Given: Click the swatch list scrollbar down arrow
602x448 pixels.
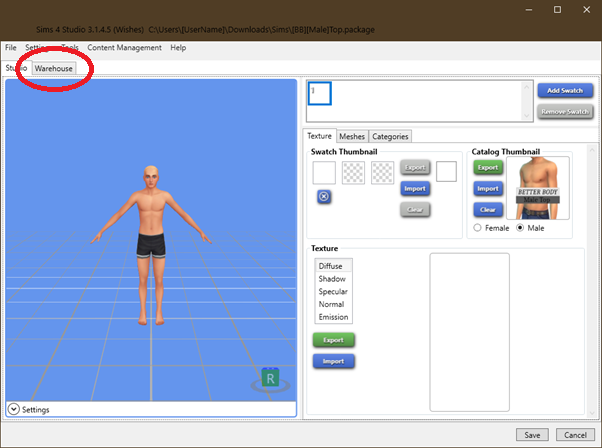Looking at the screenshot, I should [526, 116].
